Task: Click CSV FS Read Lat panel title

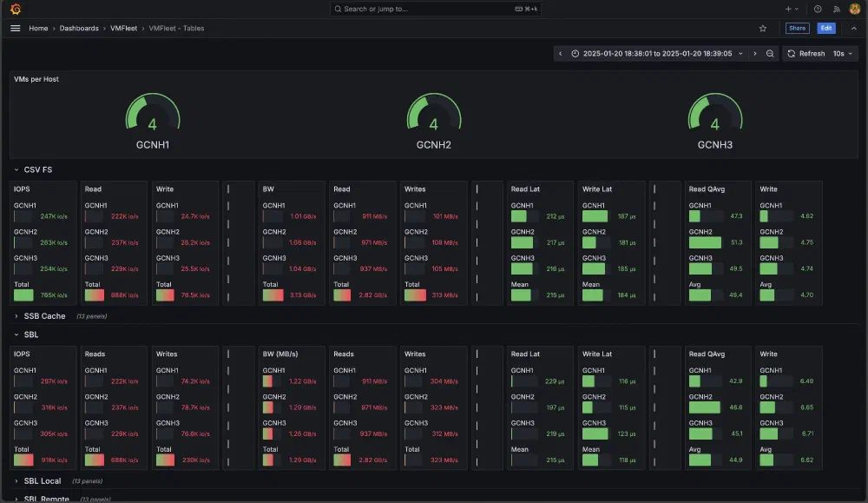Action: (525, 189)
